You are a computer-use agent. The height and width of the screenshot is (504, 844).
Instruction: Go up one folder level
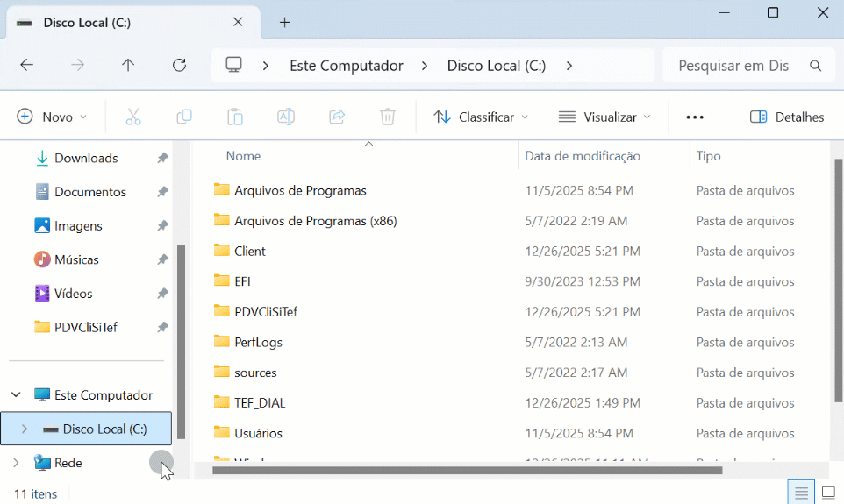coord(127,65)
